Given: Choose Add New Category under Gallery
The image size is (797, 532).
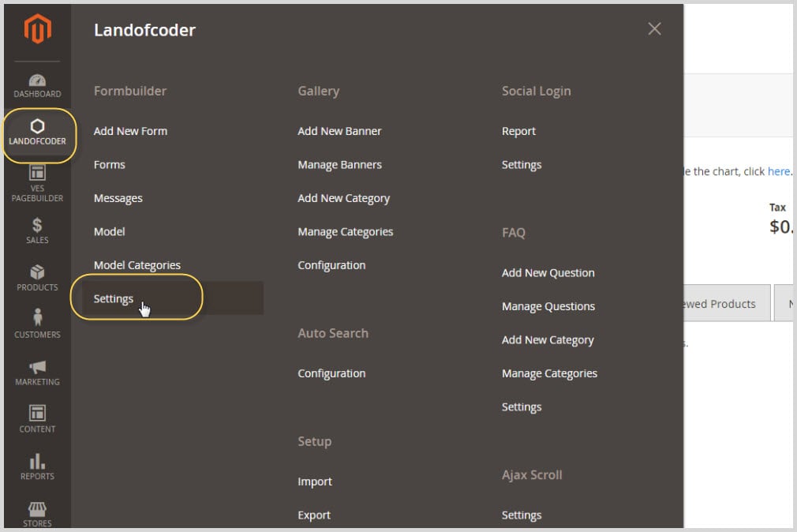Looking at the screenshot, I should point(343,198).
